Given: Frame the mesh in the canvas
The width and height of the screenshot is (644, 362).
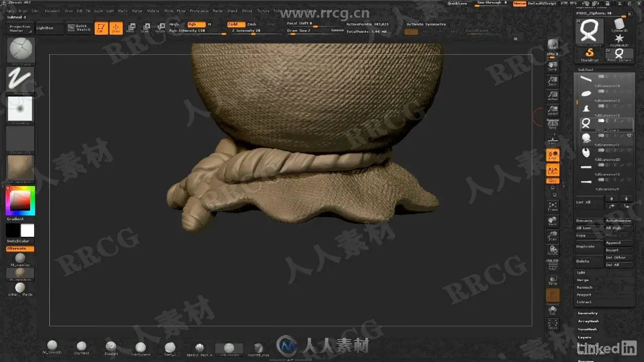Looking at the screenshot, I should click(552, 207).
